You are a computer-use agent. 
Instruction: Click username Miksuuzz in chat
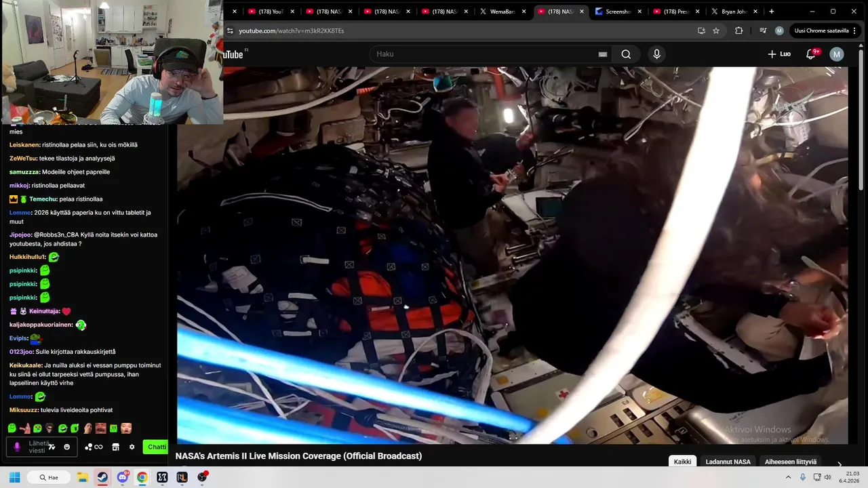[24, 410]
